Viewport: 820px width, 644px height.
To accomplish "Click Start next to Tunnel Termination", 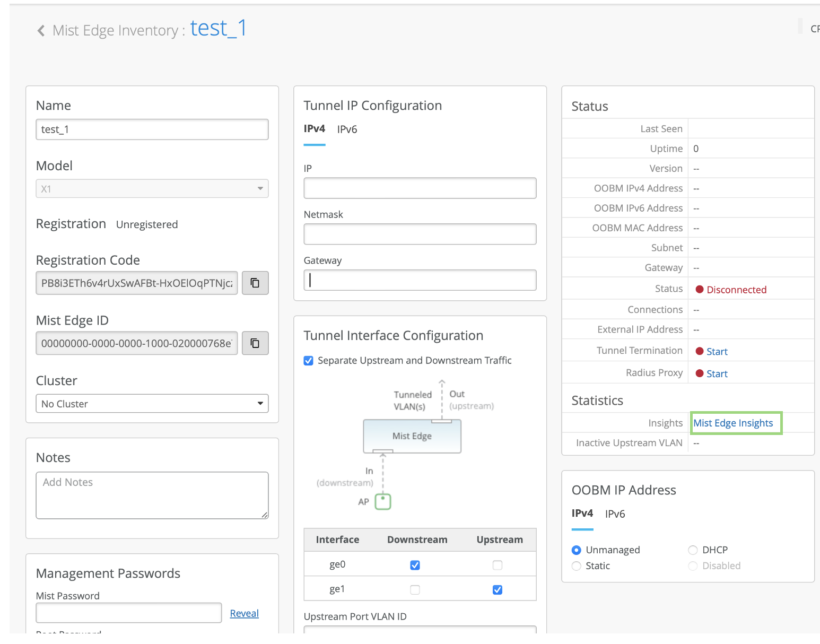I will point(717,352).
